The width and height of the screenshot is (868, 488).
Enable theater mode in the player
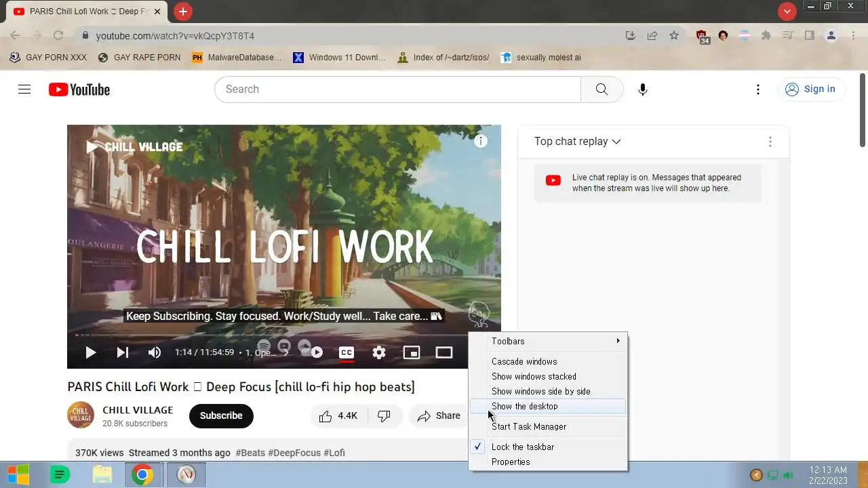pyautogui.click(x=444, y=352)
